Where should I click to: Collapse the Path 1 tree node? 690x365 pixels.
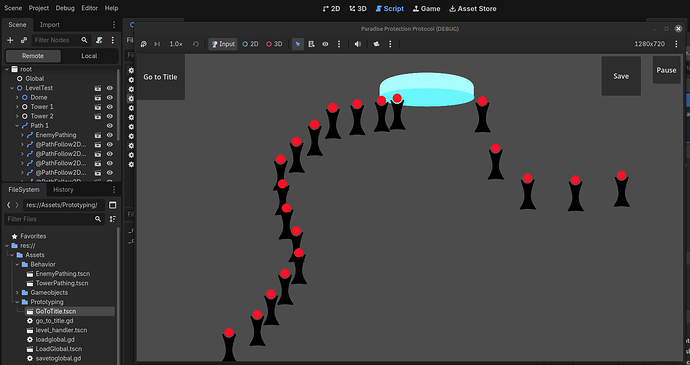17,125
